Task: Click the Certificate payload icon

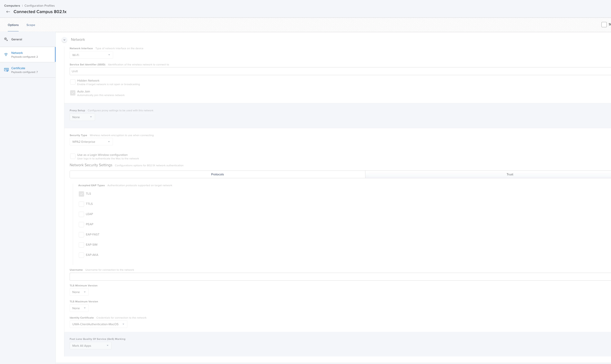Action: click(6, 70)
